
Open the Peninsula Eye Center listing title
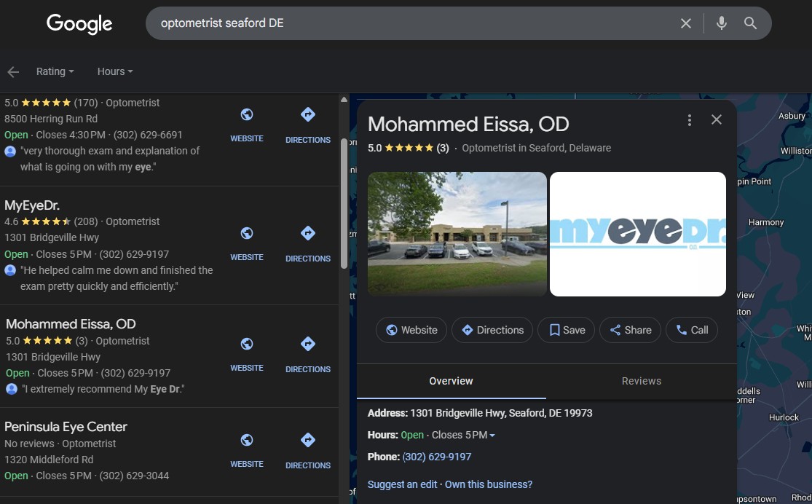[66, 427]
